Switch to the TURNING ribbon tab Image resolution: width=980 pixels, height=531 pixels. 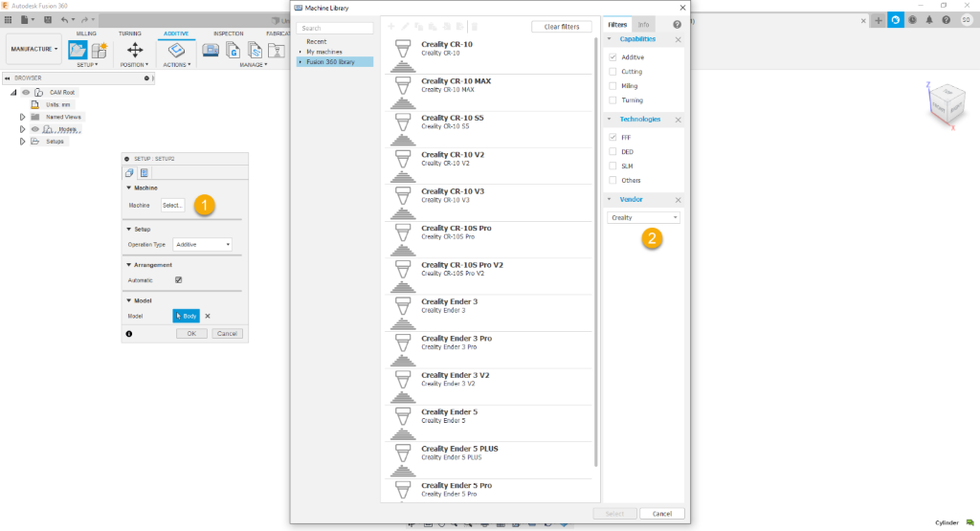[x=130, y=33]
